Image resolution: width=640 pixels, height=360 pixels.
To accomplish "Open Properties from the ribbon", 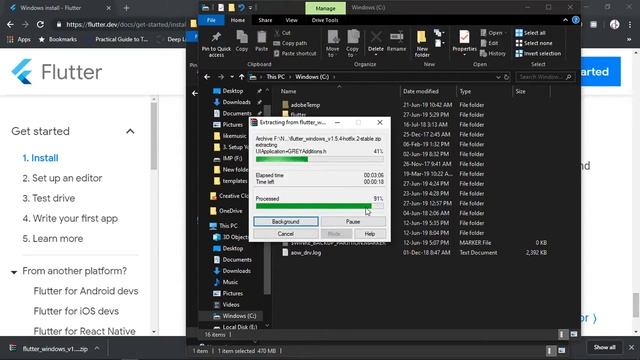I will coord(464,42).
